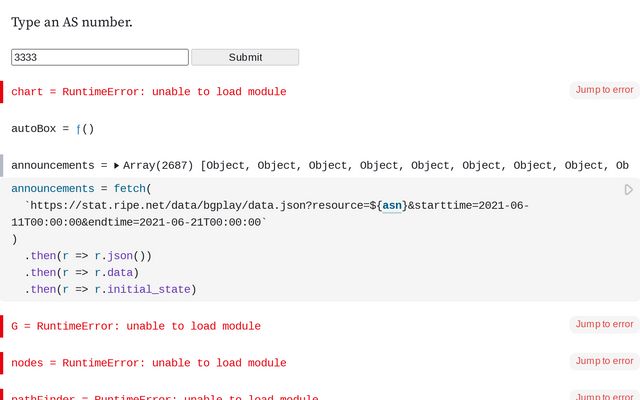Jump to error for chart cell
Viewport: 640px width, 400px height.
(x=604, y=90)
